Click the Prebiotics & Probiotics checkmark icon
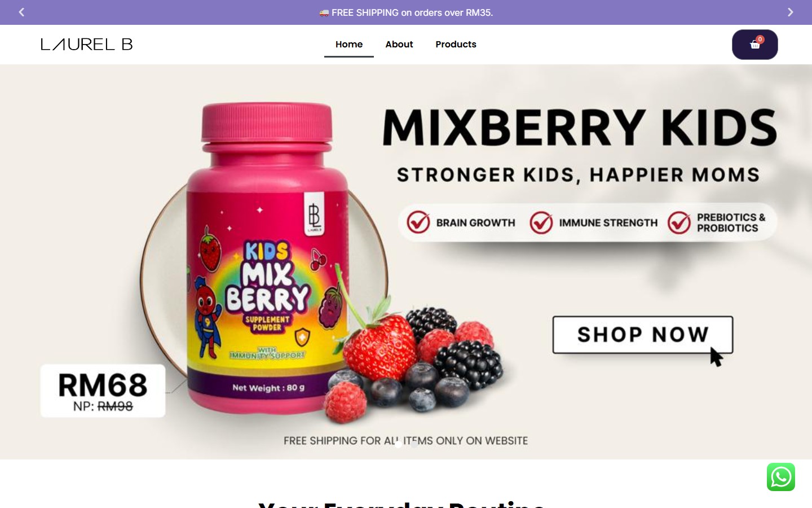 [x=679, y=222]
